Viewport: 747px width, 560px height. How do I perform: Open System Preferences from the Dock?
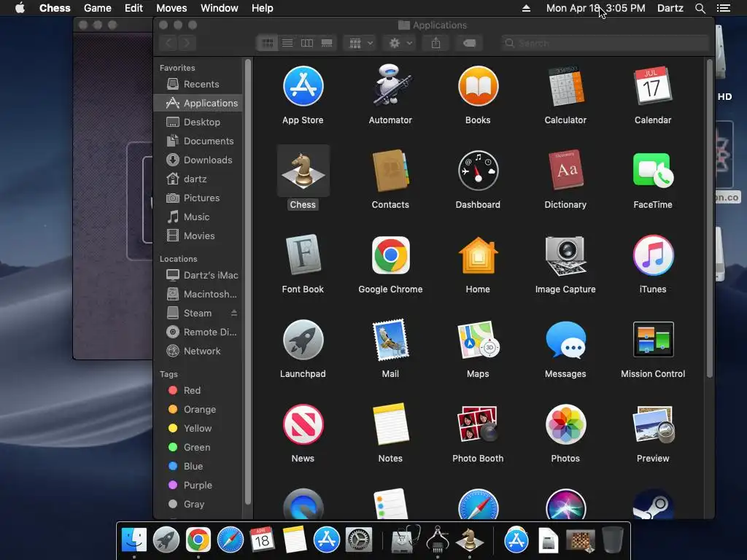coord(358,540)
